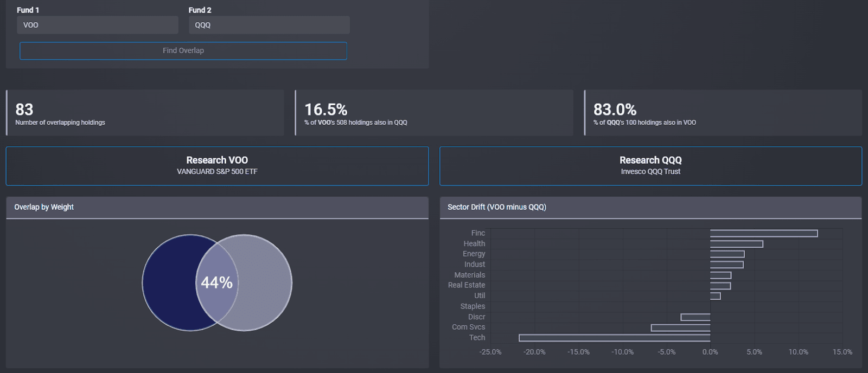Click the Tech axis label
This screenshot has width=868, height=373.
point(477,337)
